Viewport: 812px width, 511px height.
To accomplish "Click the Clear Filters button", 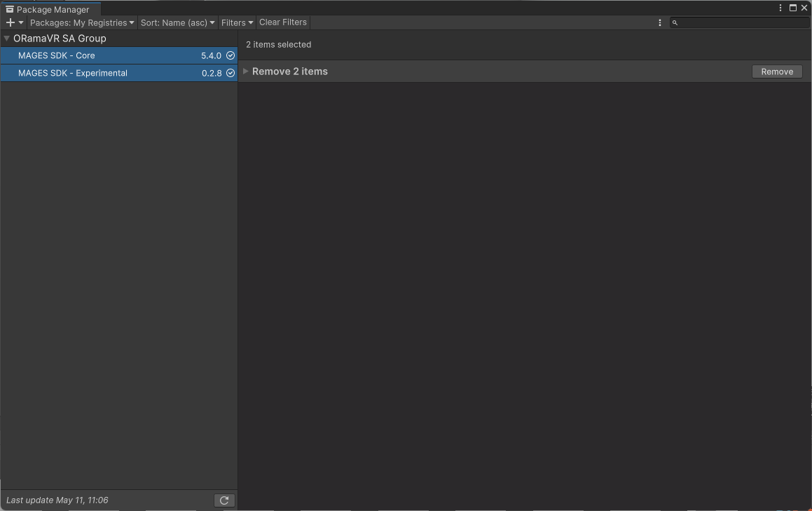I will click(x=283, y=22).
